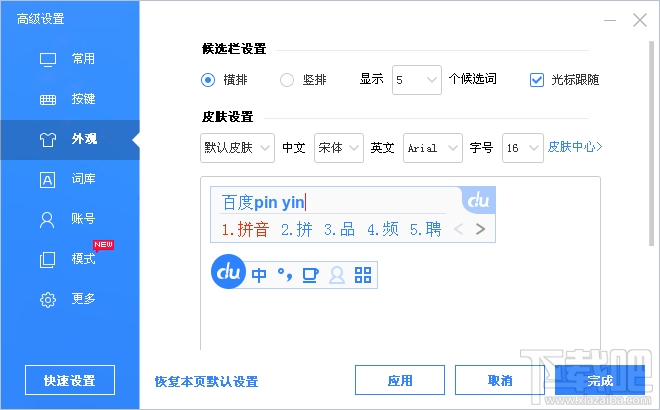Click the person icon beside 账号
The image size is (660, 410).
pos(47,220)
